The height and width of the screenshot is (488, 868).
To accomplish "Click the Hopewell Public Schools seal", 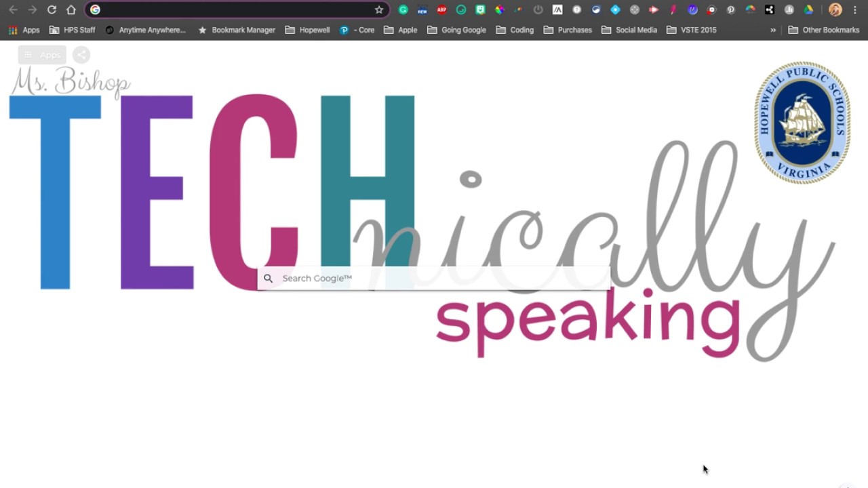I will point(802,123).
